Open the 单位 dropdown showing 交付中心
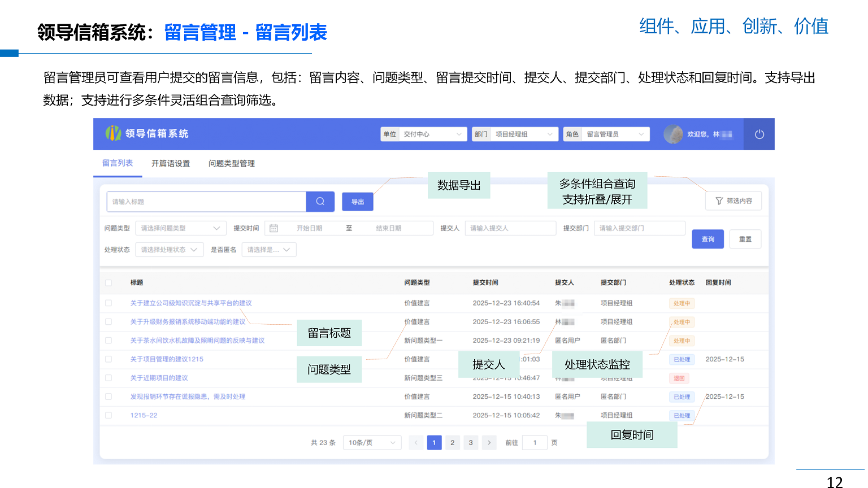This screenshot has width=868, height=488. click(433, 134)
